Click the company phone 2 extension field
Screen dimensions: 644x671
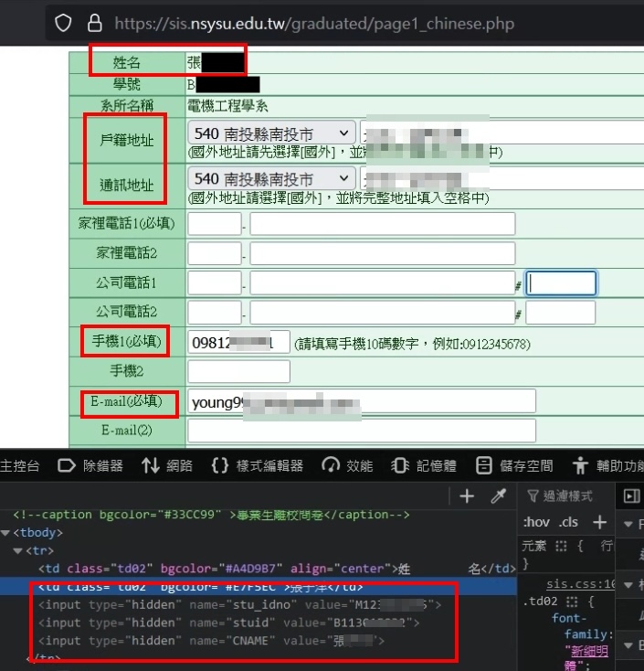561,313
